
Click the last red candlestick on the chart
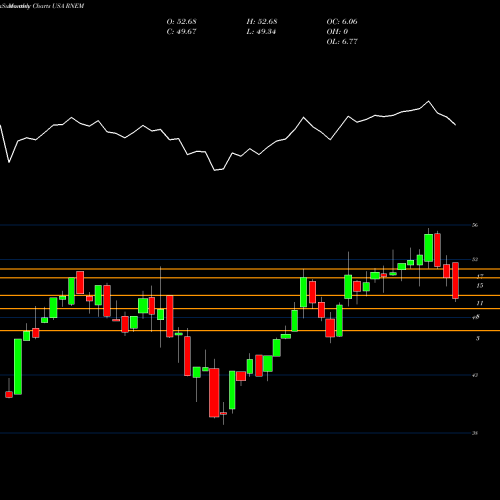tap(455, 280)
